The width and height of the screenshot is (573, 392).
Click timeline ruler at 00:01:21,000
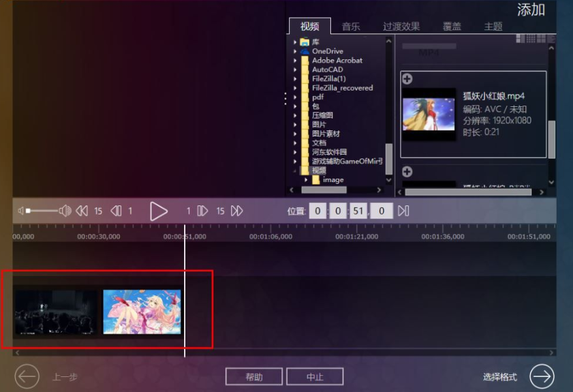pos(357,236)
